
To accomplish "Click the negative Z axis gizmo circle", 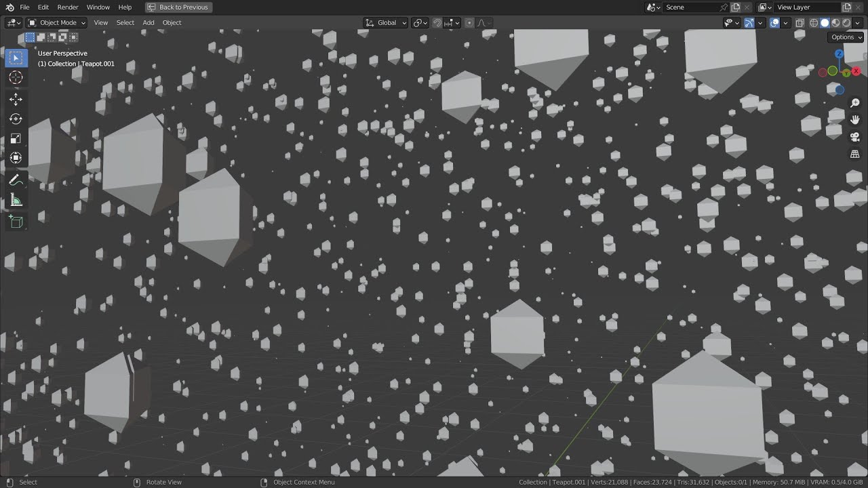I will point(840,89).
